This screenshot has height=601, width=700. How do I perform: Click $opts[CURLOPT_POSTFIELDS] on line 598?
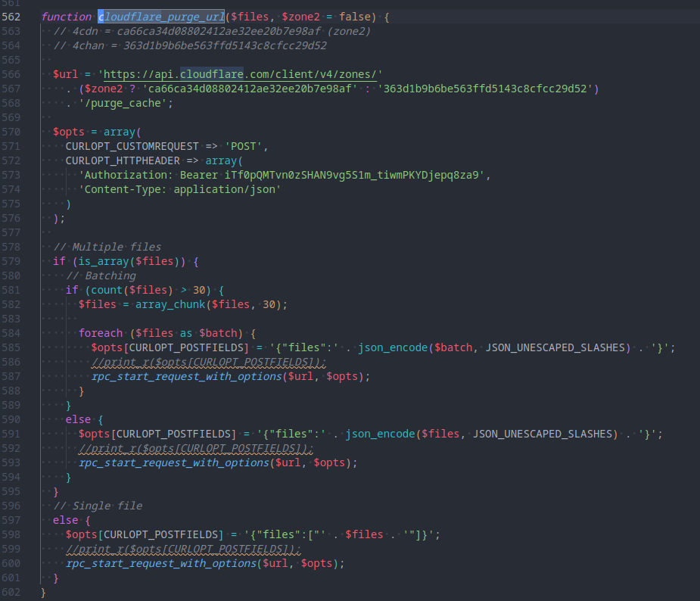click(145, 534)
